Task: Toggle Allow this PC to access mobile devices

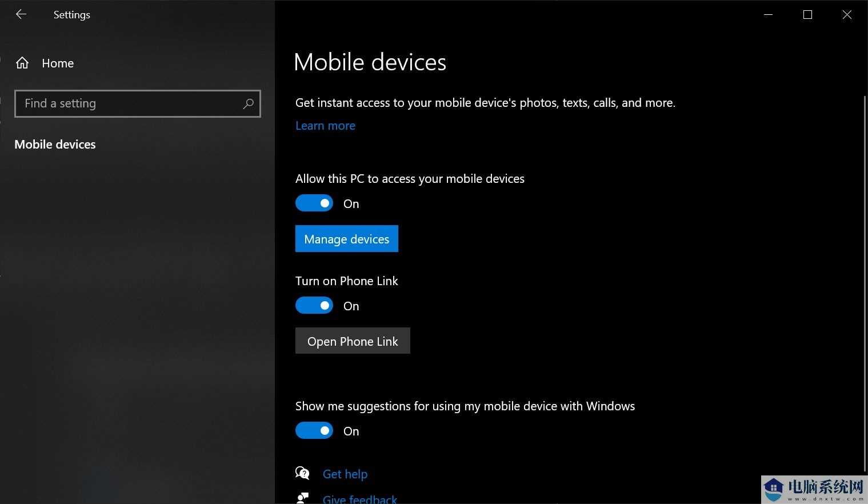Action: (x=314, y=203)
